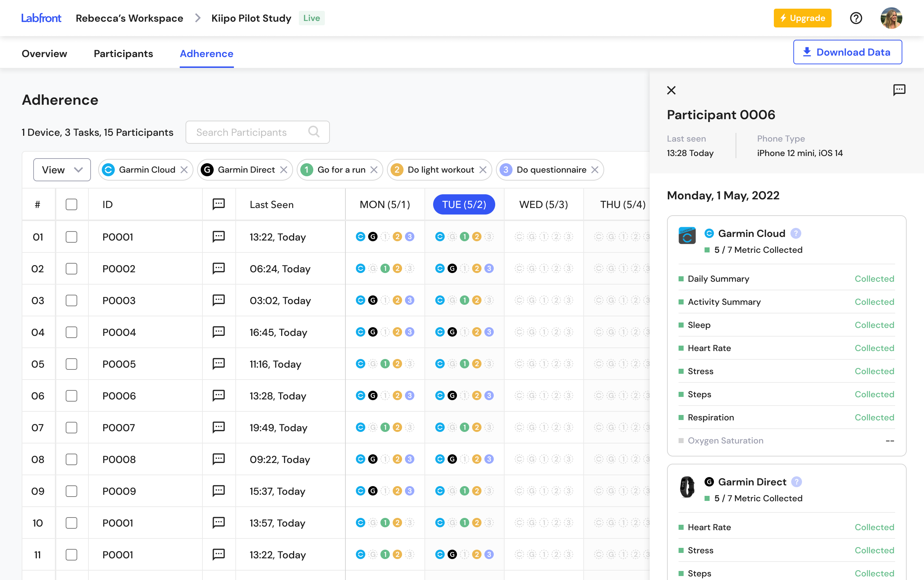The height and width of the screenshot is (580, 924).
Task: Check the checkbox for participant P0006
Action: coord(71,395)
